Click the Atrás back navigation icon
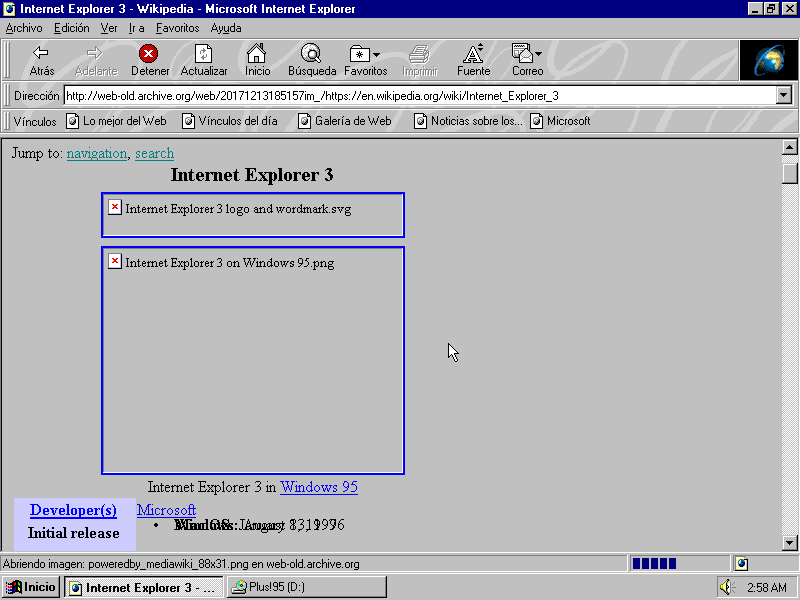The width and height of the screenshot is (800, 600). tap(41, 55)
